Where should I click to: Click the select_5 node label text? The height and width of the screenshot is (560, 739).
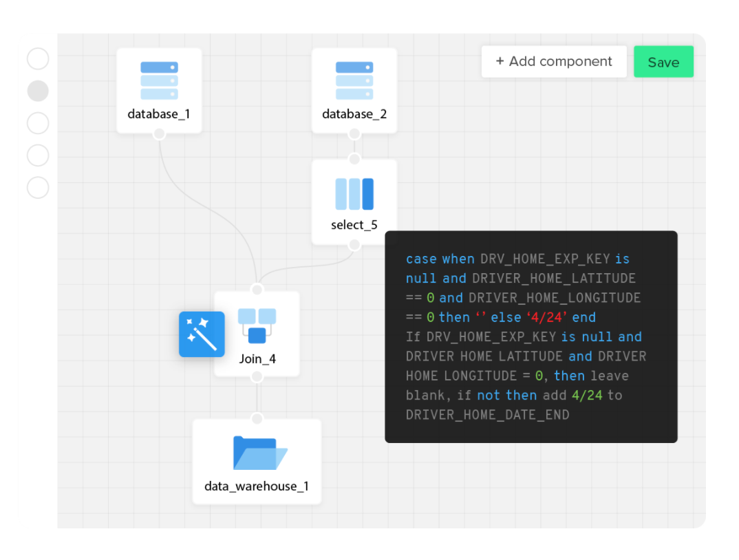[x=354, y=224]
